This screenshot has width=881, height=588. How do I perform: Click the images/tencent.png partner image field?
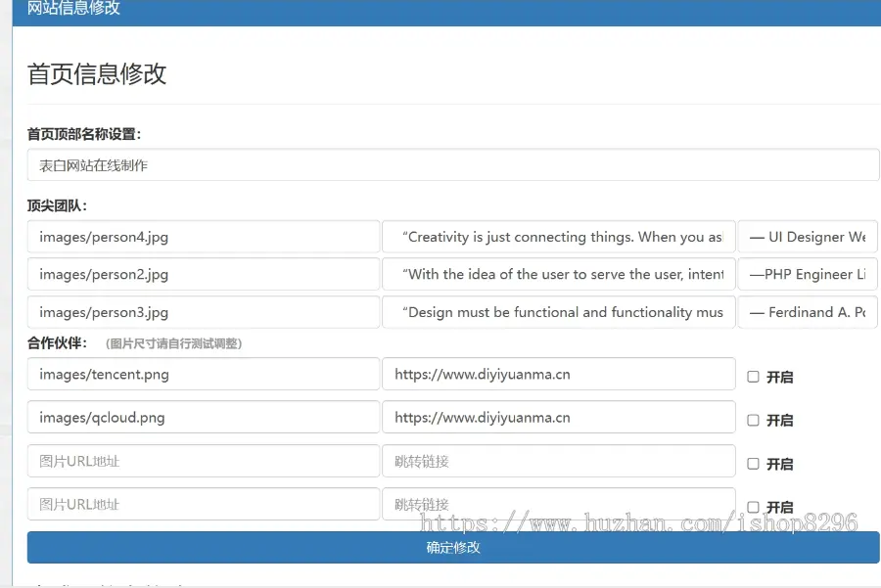click(x=204, y=374)
